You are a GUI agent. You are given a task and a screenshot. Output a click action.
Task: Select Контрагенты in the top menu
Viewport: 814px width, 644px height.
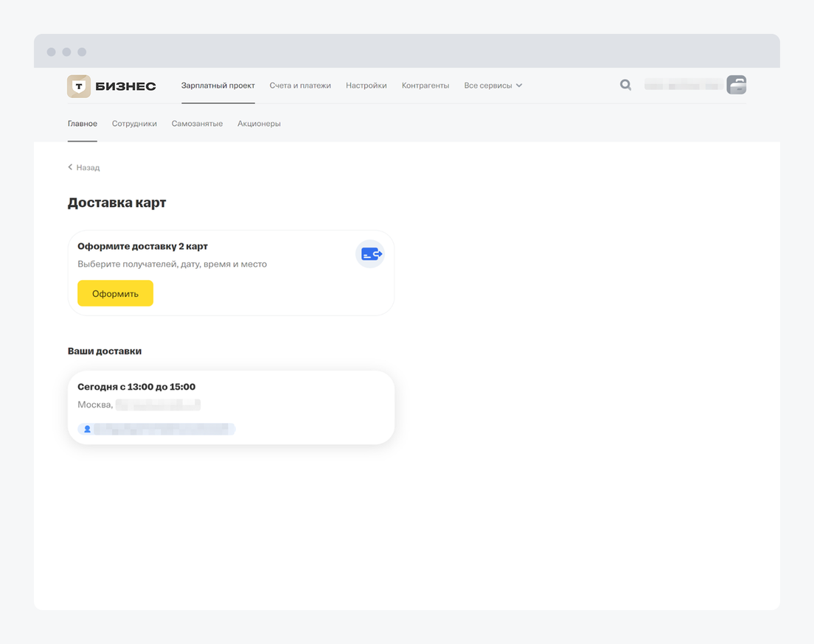click(x=425, y=85)
